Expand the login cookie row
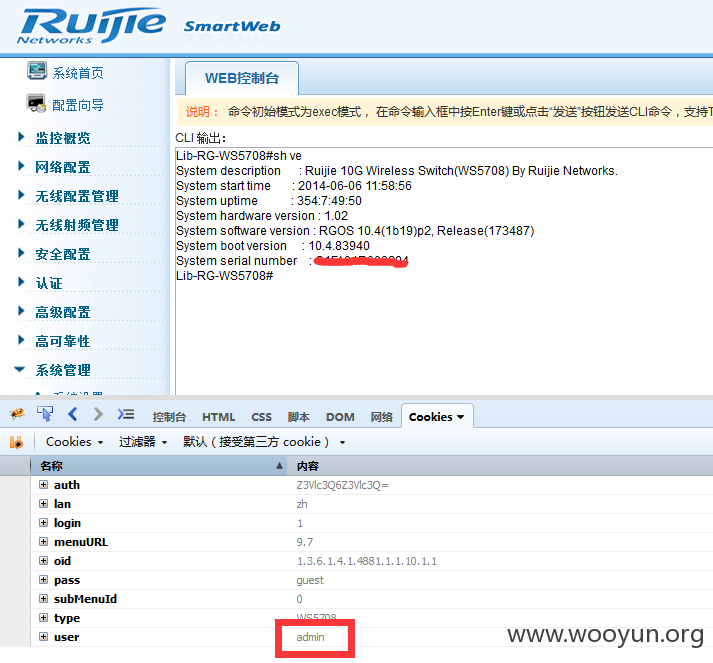713x663 pixels. coord(43,523)
